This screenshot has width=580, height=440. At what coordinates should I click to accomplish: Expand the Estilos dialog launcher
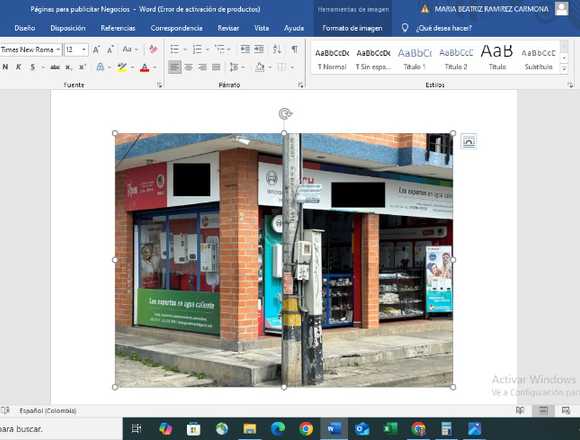pos(571,85)
